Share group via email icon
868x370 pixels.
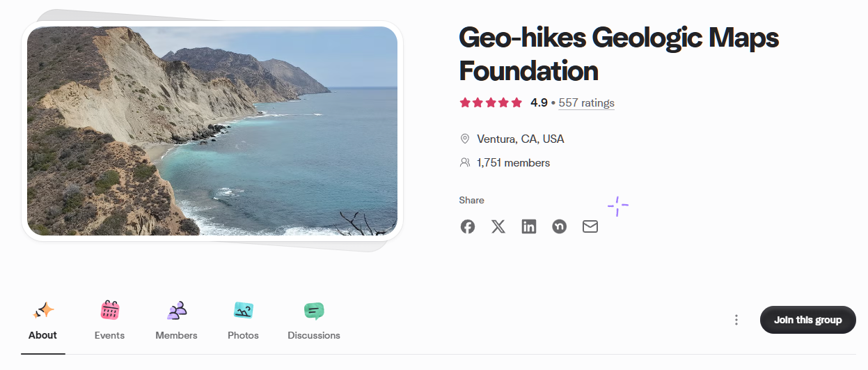pyautogui.click(x=590, y=226)
